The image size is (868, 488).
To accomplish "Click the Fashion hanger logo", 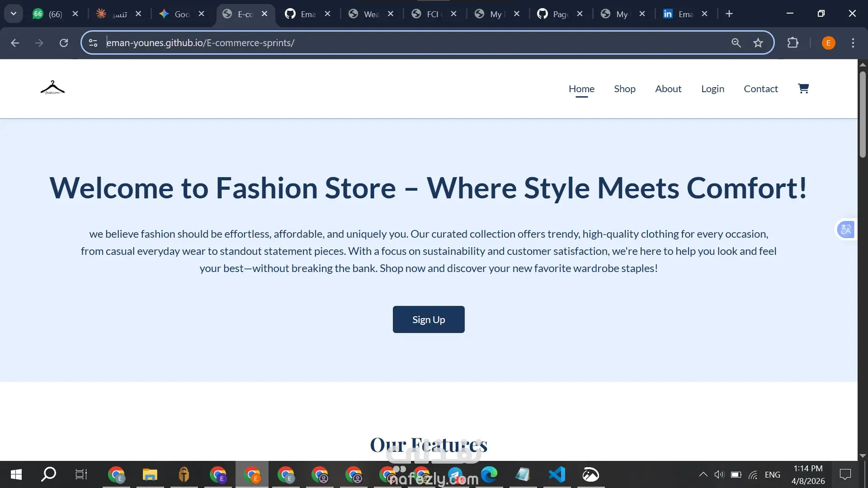I will pos(52,88).
